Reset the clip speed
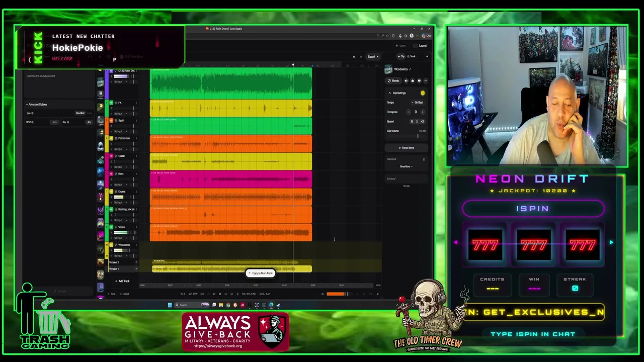644x362 pixels. (417, 121)
